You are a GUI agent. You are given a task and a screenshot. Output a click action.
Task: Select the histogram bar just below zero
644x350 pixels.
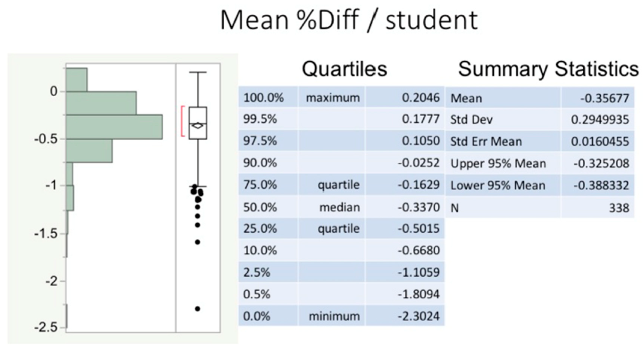(101, 103)
